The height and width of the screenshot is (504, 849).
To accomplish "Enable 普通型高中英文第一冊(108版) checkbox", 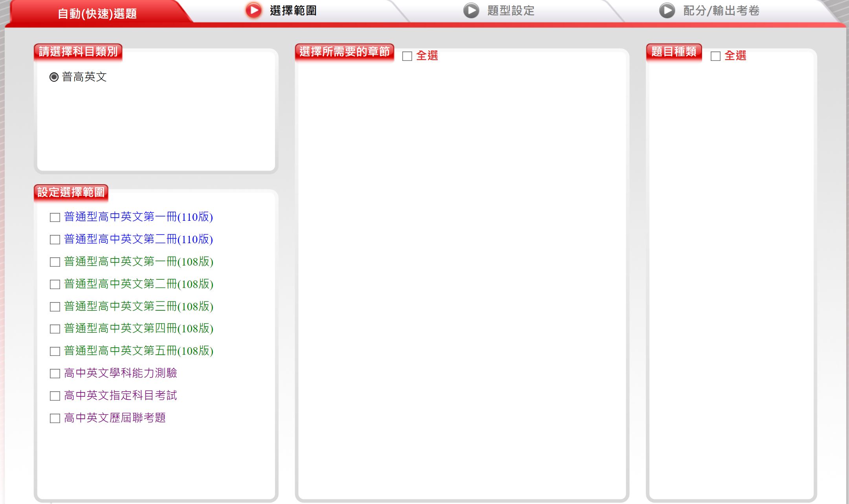I will pos(55,262).
